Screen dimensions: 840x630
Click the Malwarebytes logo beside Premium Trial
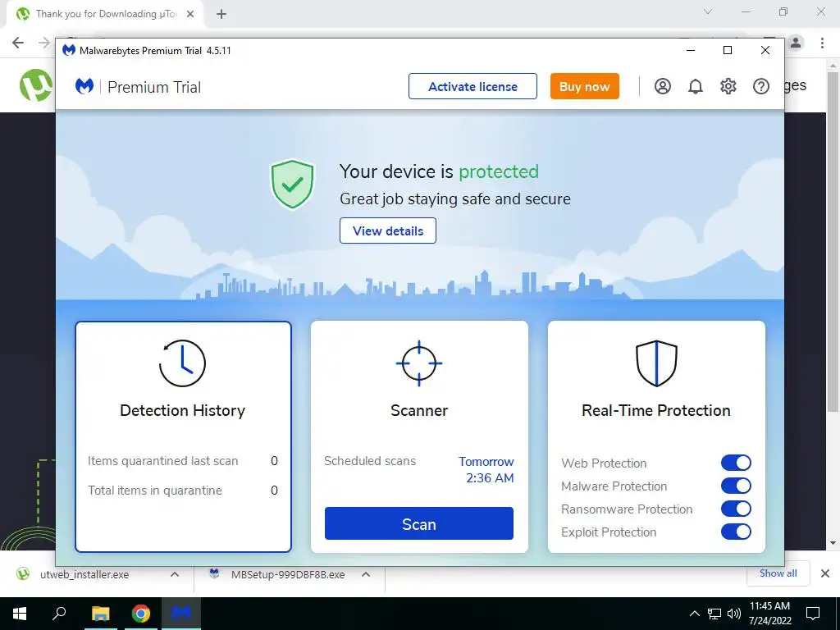pyautogui.click(x=84, y=86)
